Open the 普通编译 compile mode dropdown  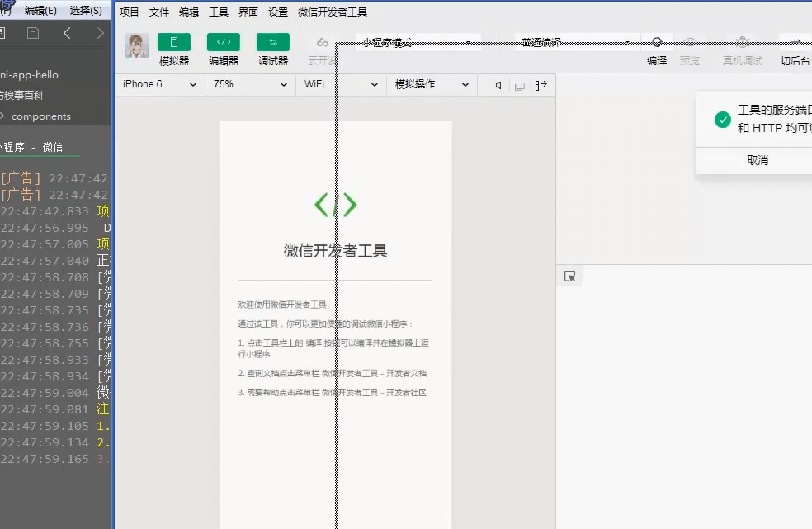[576, 42]
